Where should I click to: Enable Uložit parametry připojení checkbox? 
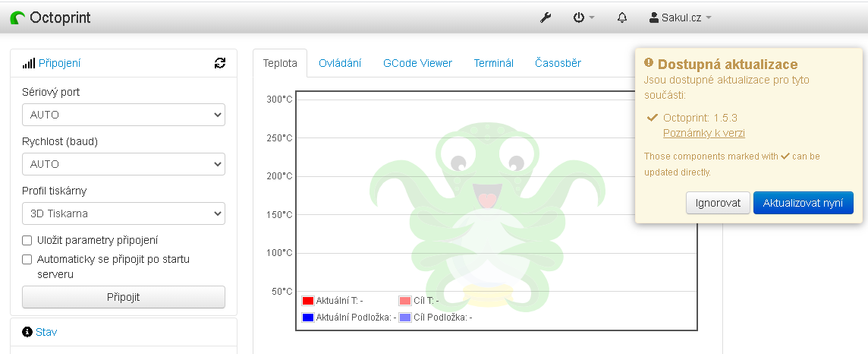click(x=27, y=241)
